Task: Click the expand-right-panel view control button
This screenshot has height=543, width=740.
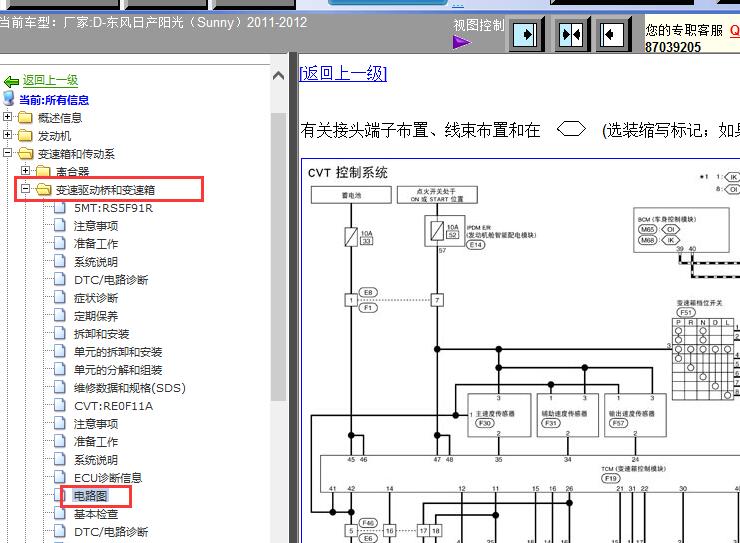Action: pyautogui.click(x=614, y=35)
